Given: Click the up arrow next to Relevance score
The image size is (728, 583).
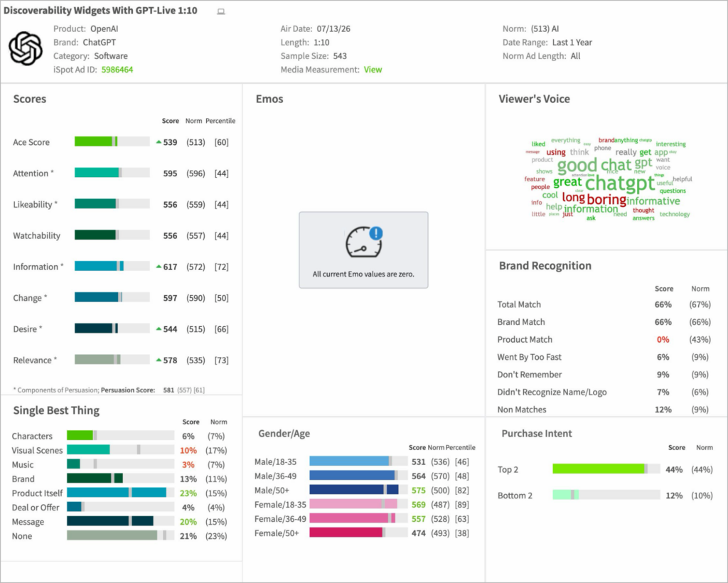Looking at the screenshot, I should (159, 360).
